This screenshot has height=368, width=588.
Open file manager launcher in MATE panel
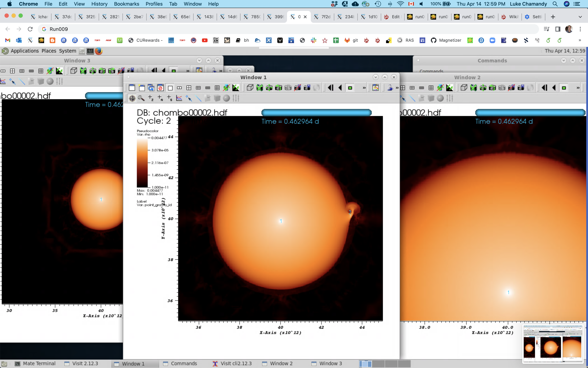[x=82, y=51]
